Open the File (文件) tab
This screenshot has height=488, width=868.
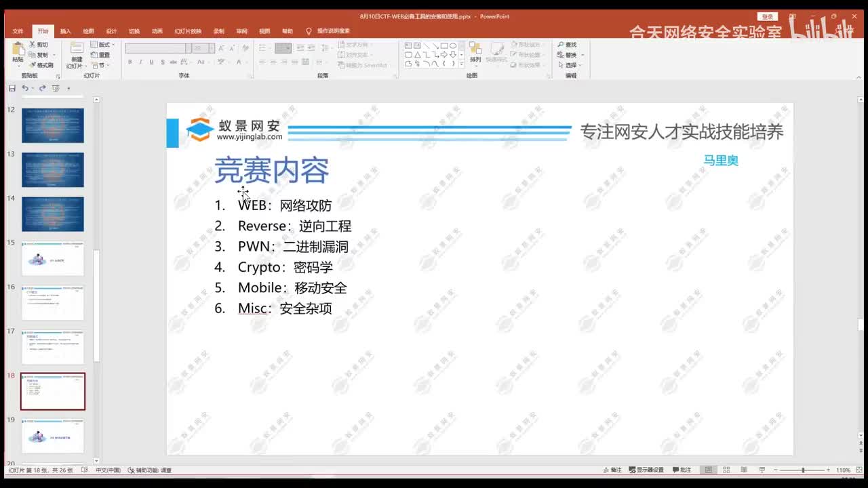pos(18,31)
